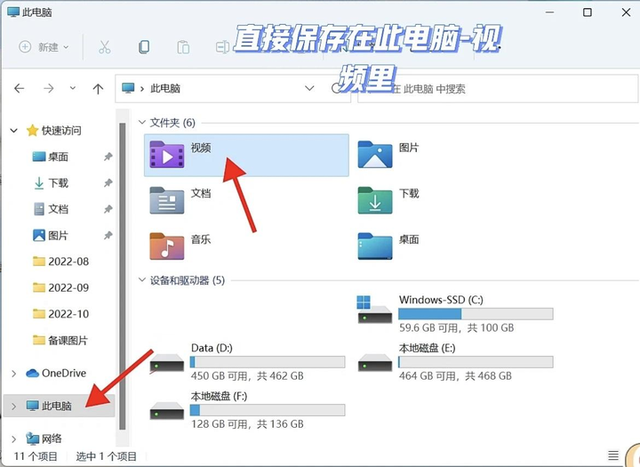Select OneDrive in the sidebar
Viewport: 640px width, 467px height.
point(56,373)
